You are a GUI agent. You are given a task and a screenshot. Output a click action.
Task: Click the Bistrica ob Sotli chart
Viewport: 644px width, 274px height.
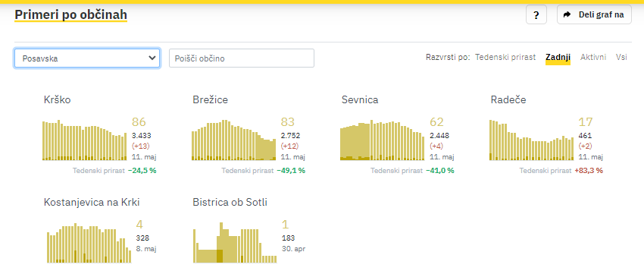[235, 243]
